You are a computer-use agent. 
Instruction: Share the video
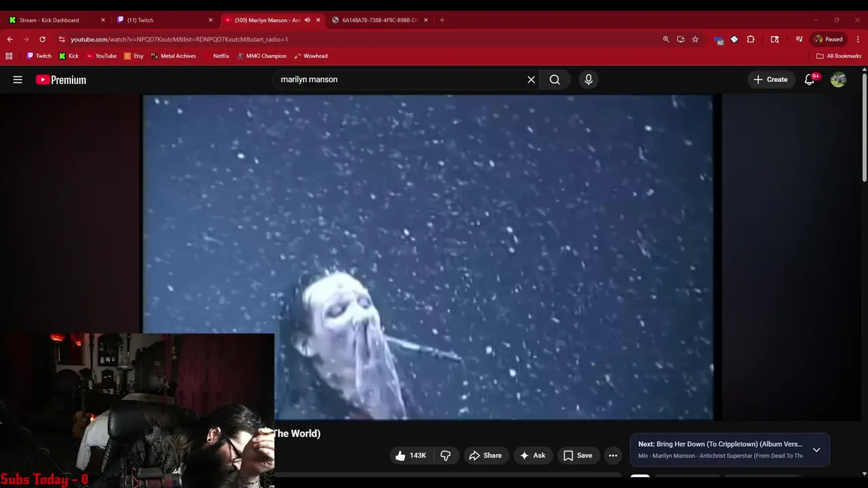(486, 455)
